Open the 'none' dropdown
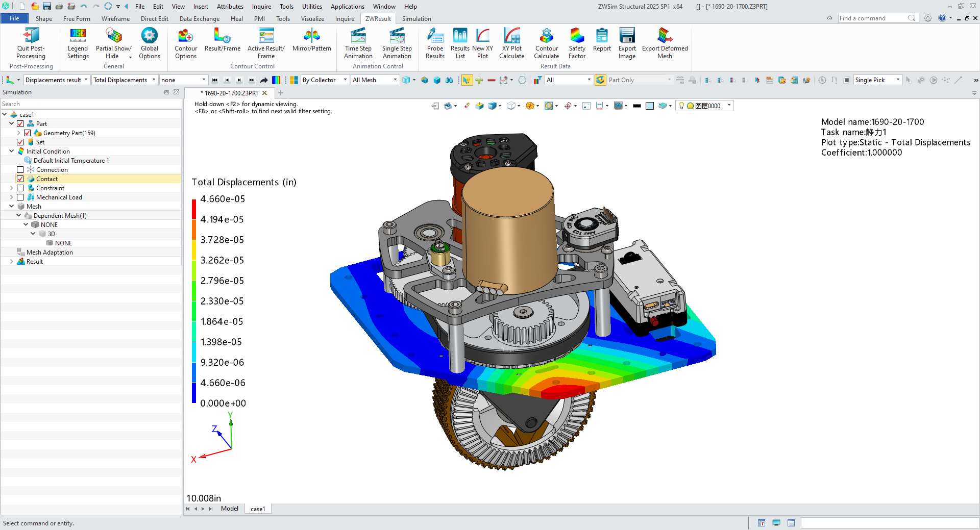 184,80
